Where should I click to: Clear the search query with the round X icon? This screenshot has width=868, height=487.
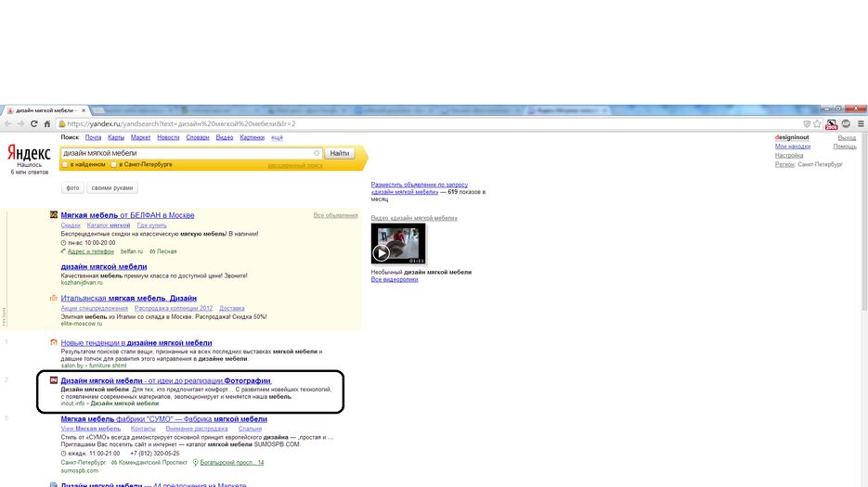pyautogui.click(x=317, y=153)
